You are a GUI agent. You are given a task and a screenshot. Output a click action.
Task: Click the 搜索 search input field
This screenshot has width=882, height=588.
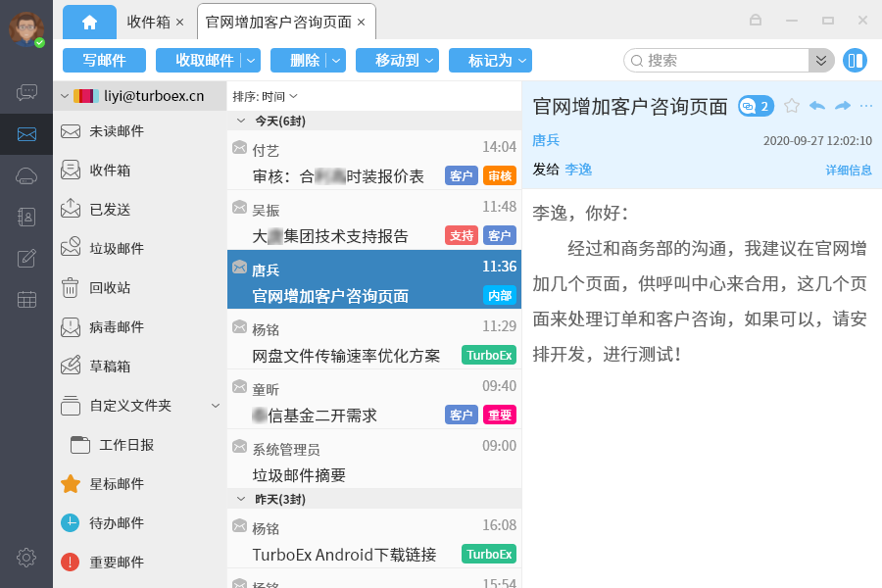[x=725, y=61]
